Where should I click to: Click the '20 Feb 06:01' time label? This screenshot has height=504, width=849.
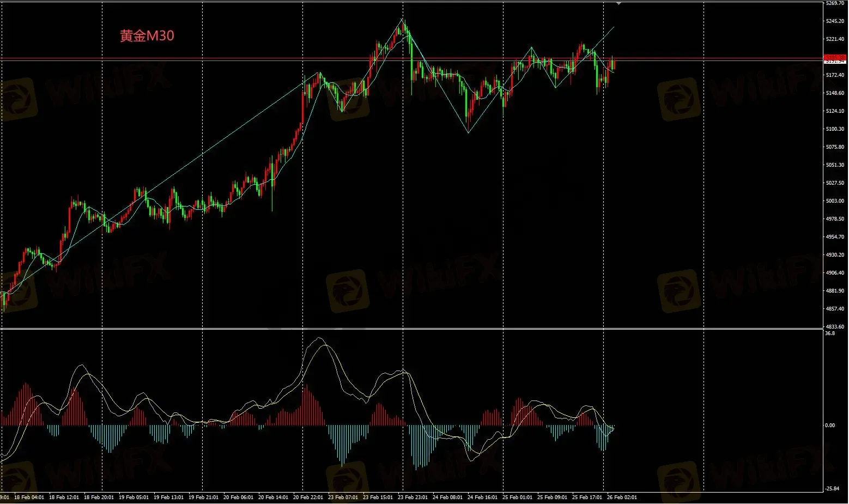pos(239,497)
